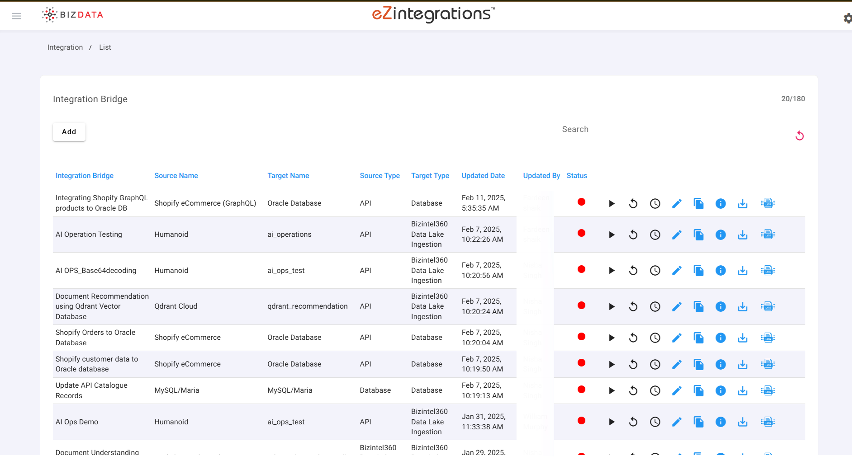Open schedule clock for Integrating Shopify GraphQL row

(655, 203)
